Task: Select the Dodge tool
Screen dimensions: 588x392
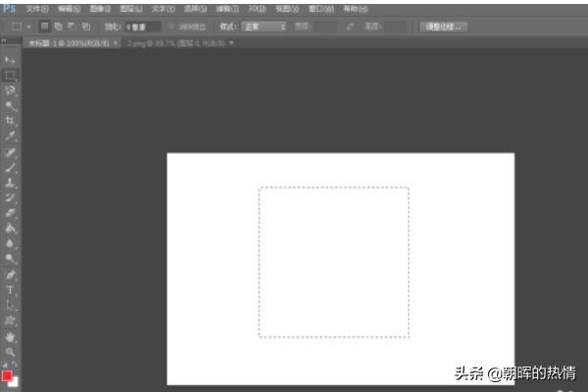Action: coord(10,259)
